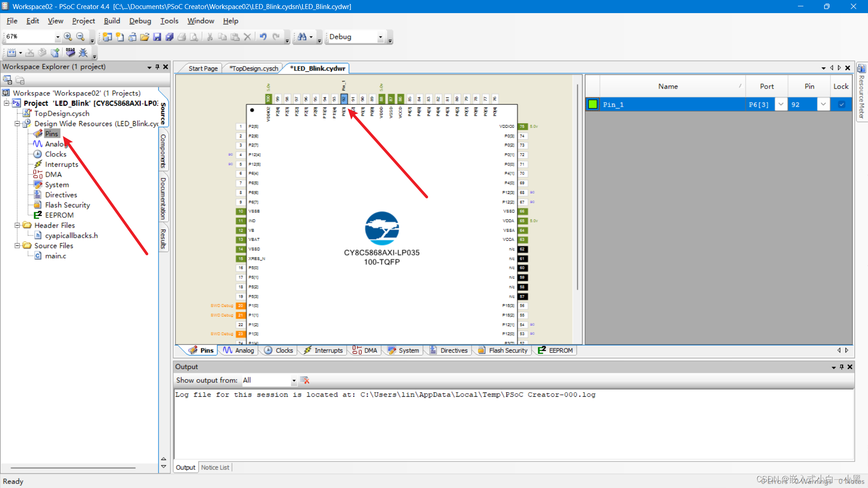The width and height of the screenshot is (868, 488).
Task: Open Workspace Explorer panel options dropdown
Action: (x=149, y=67)
